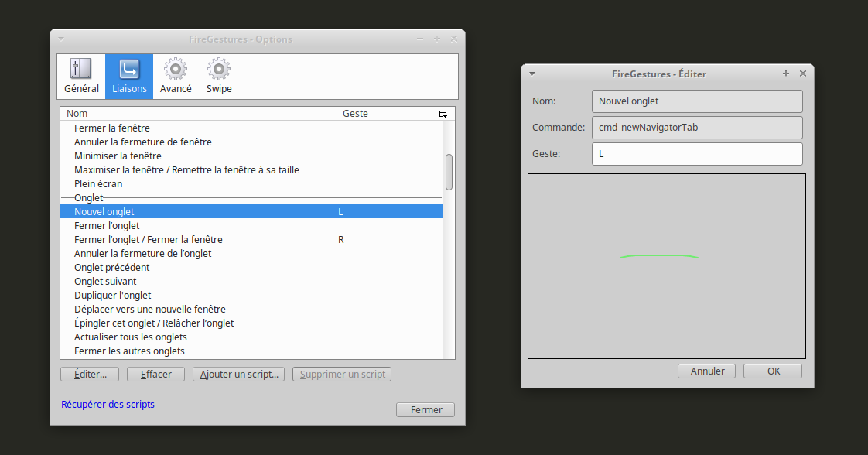Screen dimensions: 868x455
Task: Select 'Onglet suivant' row
Action: pos(251,281)
